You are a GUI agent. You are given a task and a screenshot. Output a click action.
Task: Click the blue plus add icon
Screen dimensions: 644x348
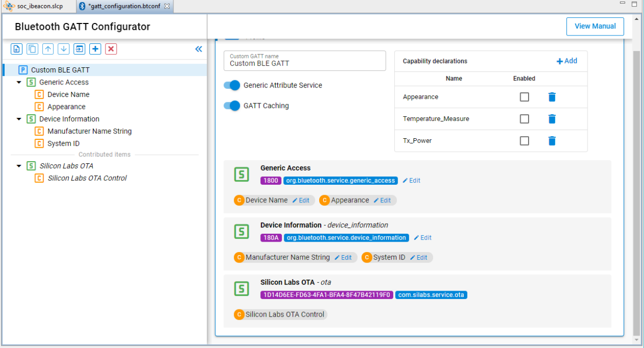pyautogui.click(x=95, y=49)
